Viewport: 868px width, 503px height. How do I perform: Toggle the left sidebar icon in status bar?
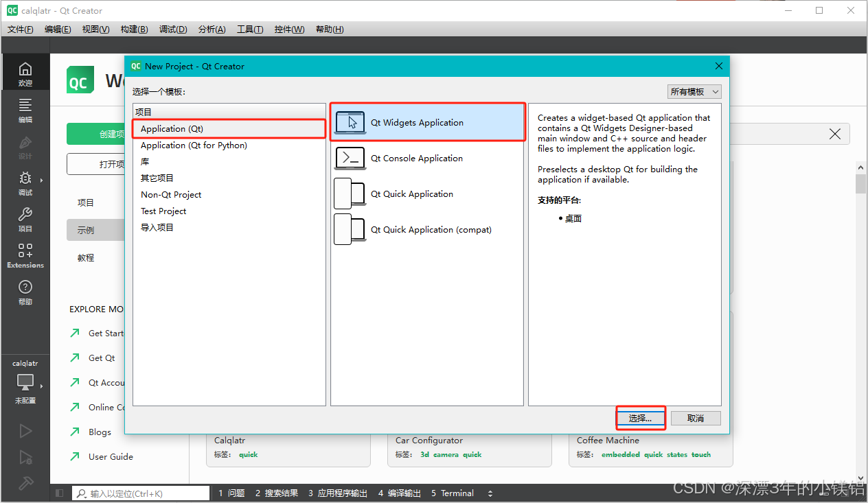pyautogui.click(x=60, y=493)
